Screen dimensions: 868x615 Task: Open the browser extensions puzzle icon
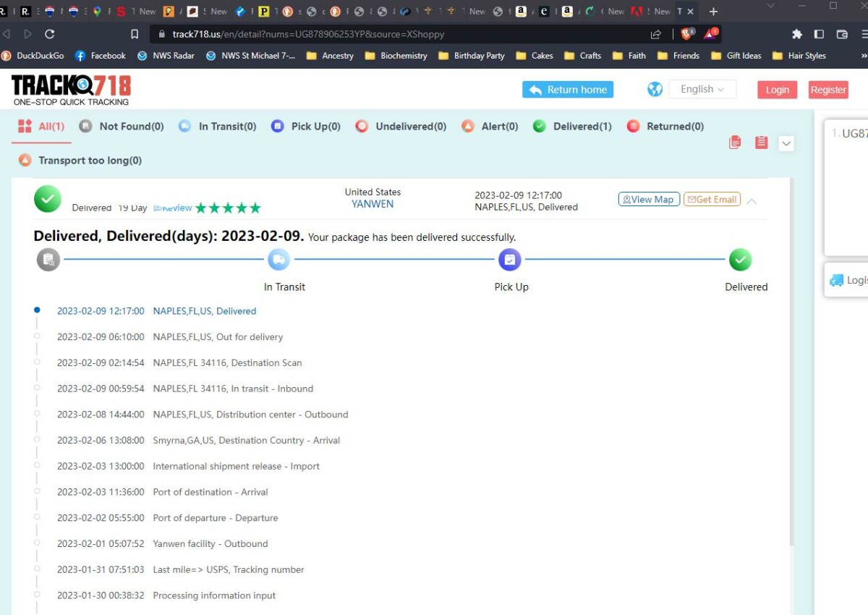click(796, 34)
